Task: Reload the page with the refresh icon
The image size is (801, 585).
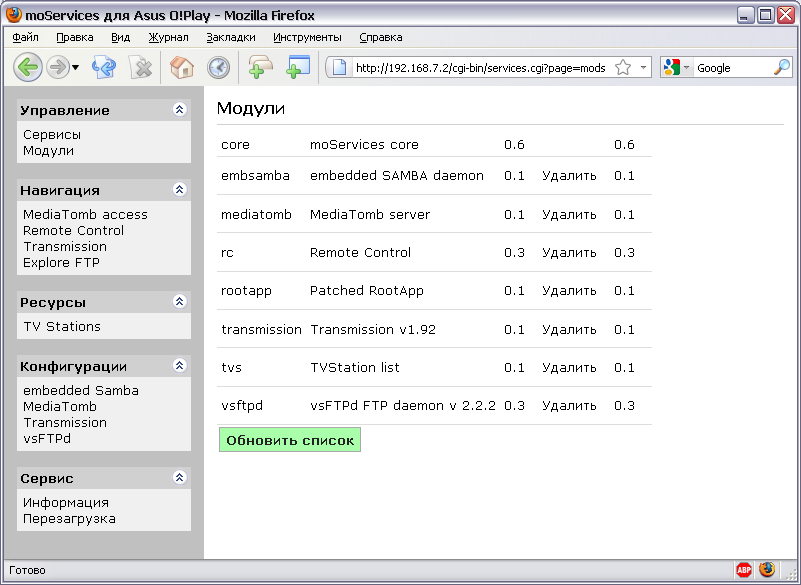Action: (x=104, y=68)
